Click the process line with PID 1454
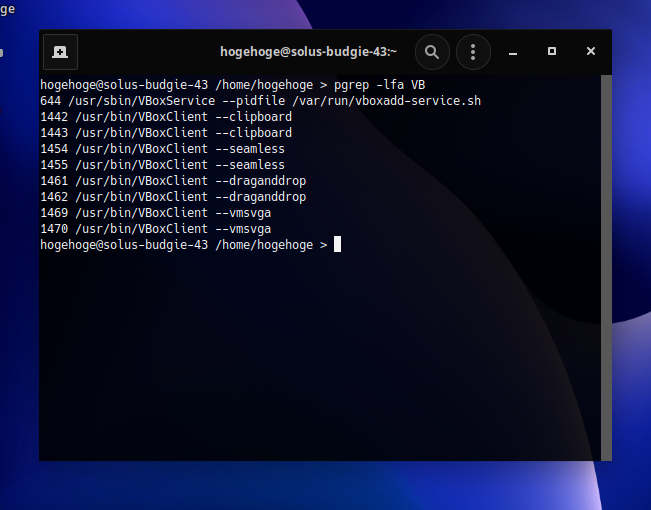The image size is (651, 510). 162,149
